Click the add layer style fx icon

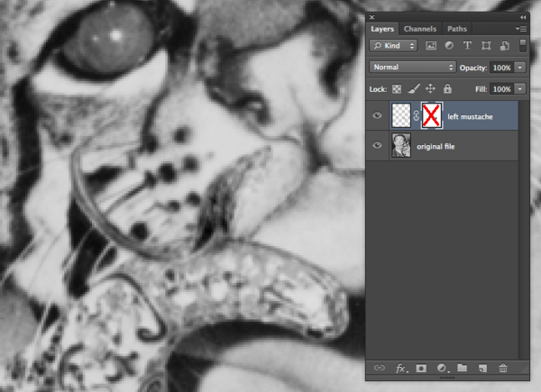[x=399, y=369]
